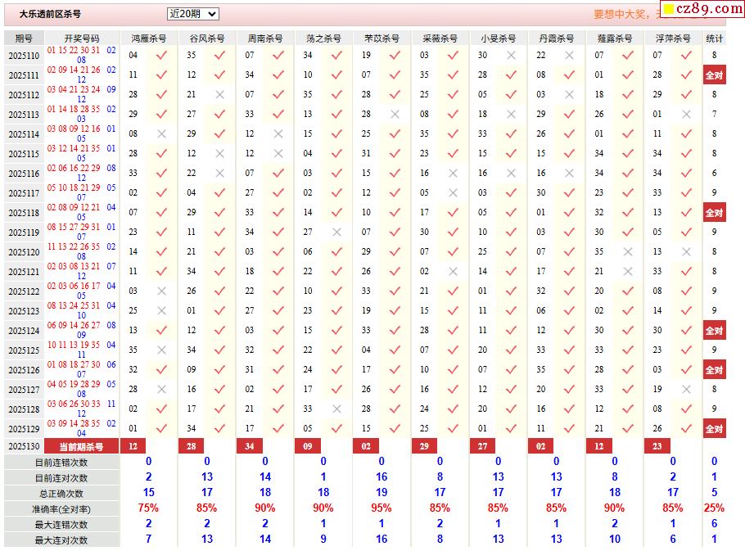Select the 开奖号码 column header
The height and width of the screenshot is (560, 745).
82,38
